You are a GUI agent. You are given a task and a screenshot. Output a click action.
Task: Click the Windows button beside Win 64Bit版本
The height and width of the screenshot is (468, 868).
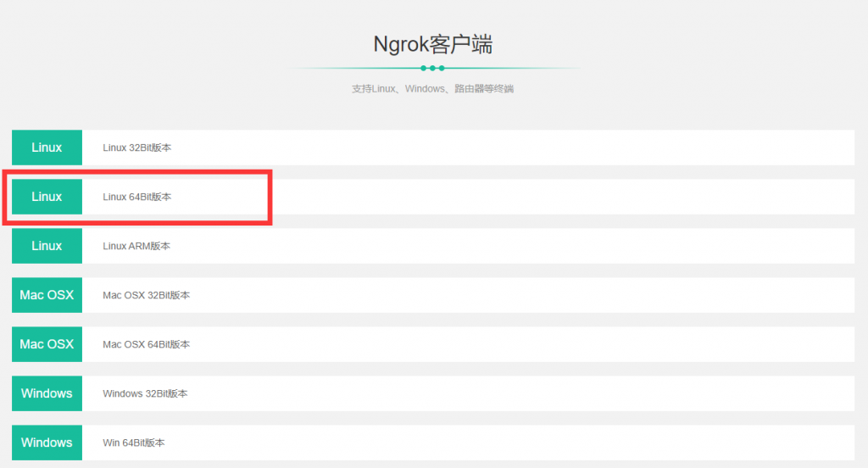pyautogui.click(x=47, y=443)
